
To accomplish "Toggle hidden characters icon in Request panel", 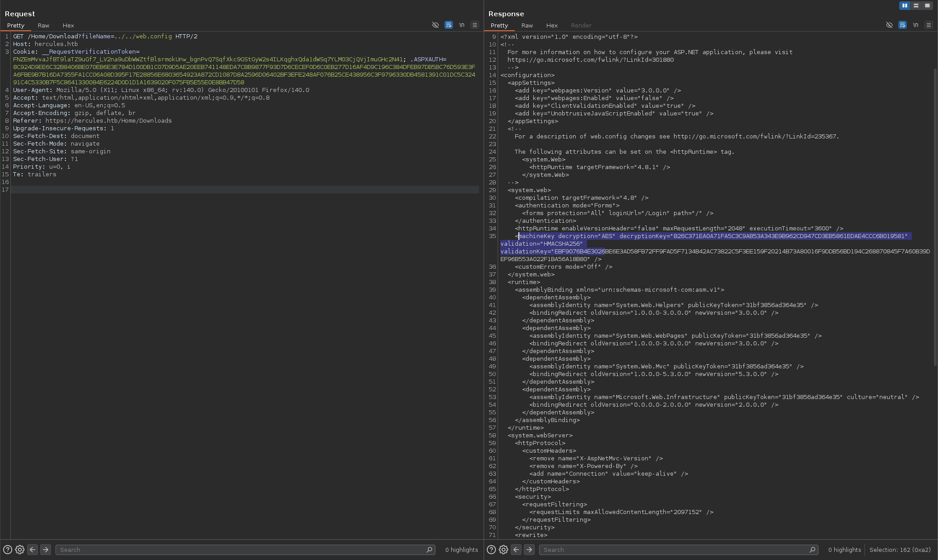I will (x=435, y=25).
